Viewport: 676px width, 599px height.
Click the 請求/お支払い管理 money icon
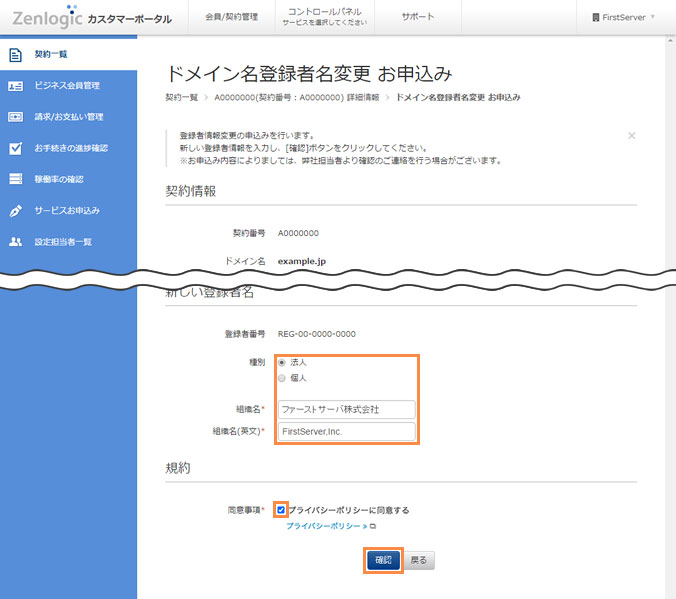pyautogui.click(x=16, y=117)
